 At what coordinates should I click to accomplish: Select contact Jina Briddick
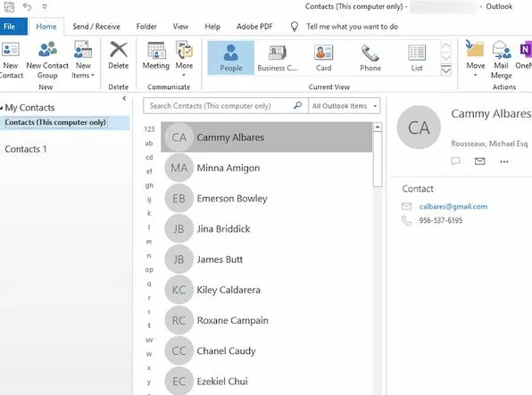[267, 229]
